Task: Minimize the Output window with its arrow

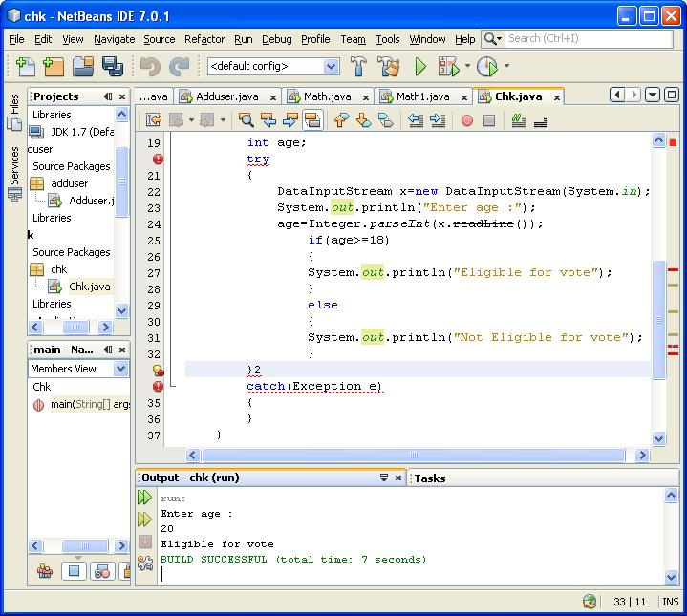Action: click(x=384, y=478)
